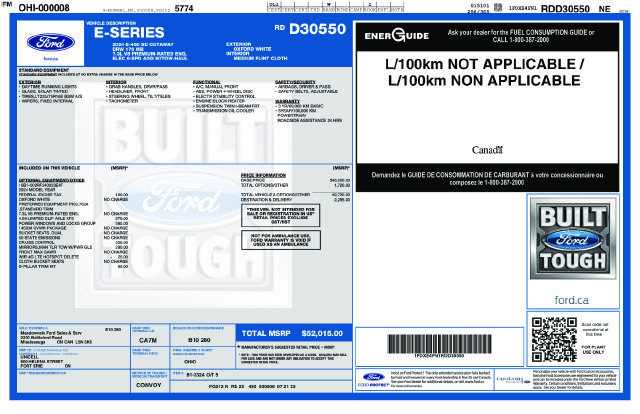The height and width of the screenshot is (414, 640).
Task: Click Meadowvale Ford Sales & Serv dealer name
Action: click(x=51, y=333)
